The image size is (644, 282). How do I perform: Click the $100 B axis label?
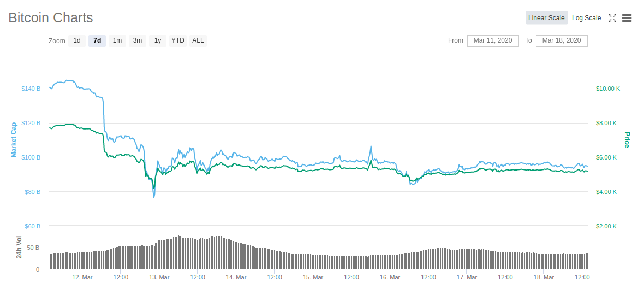tap(31, 157)
